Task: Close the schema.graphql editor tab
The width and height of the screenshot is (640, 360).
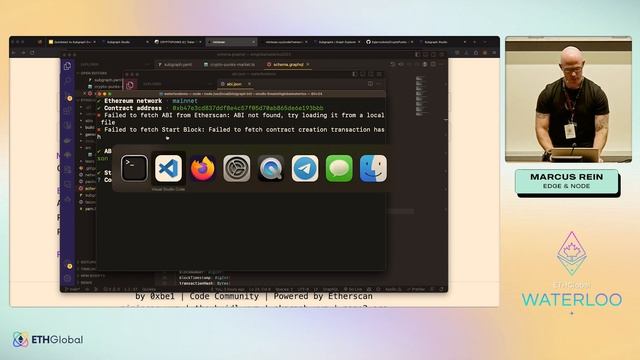Action: click(x=308, y=64)
